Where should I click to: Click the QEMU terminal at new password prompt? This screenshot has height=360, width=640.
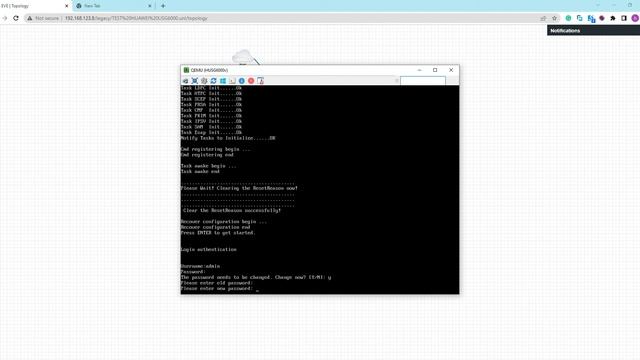tap(220, 289)
